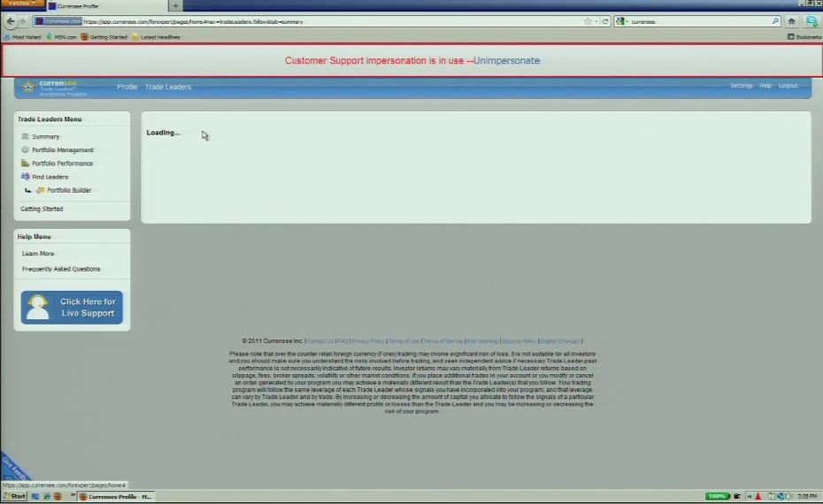Click the Currensee logo in header
The width and height of the screenshot is (823, 504).
tap(54, 88)
